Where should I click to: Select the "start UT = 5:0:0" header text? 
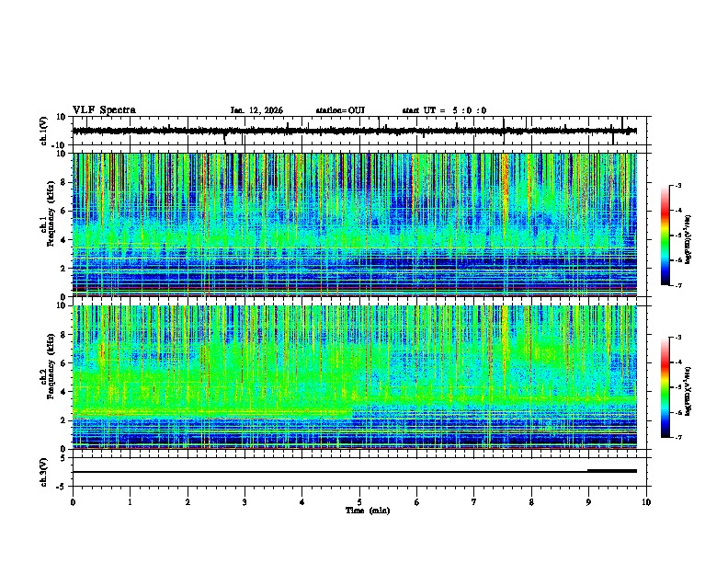click(x=444, y=110)
